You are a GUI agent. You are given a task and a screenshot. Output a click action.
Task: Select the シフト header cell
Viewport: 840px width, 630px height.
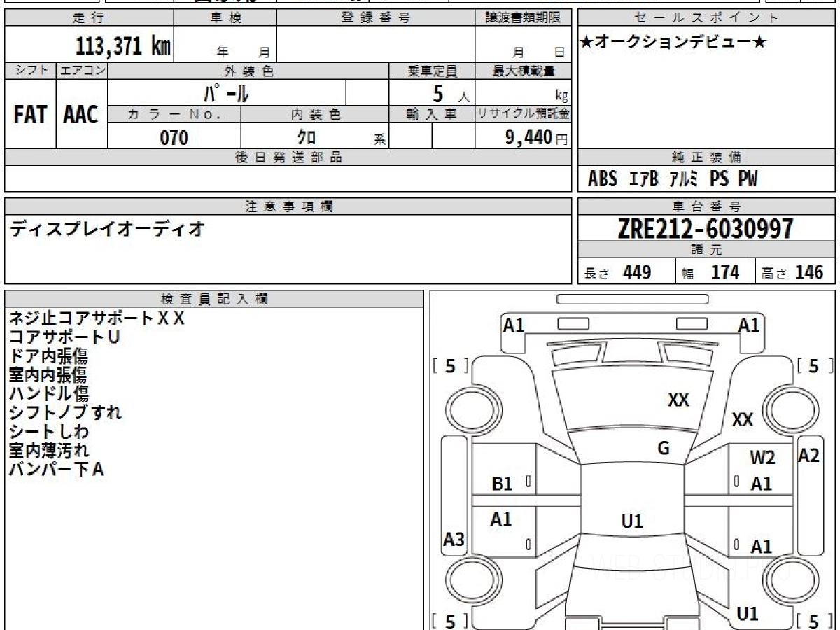[x=31, y=71]
